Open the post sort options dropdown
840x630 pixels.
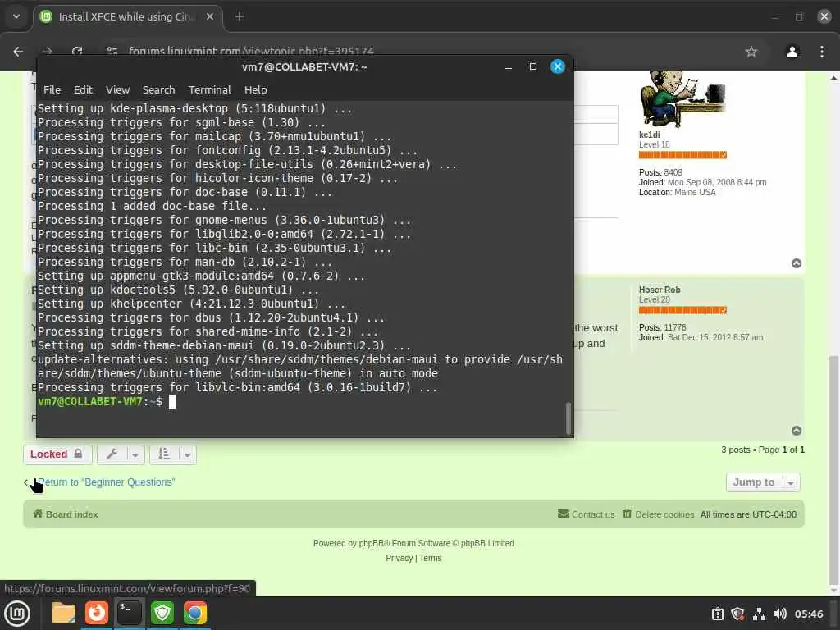pyautogui.click(x=173, y=454)
